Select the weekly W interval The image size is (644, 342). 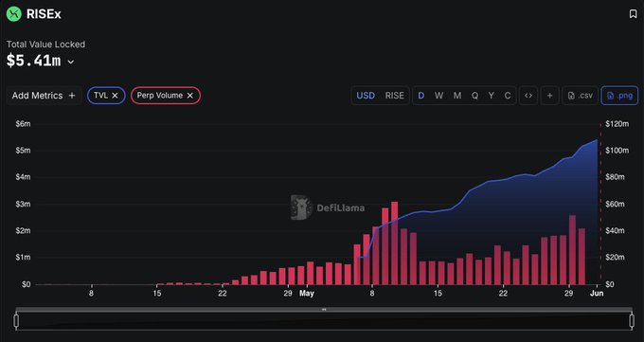[x=438, y=96]
